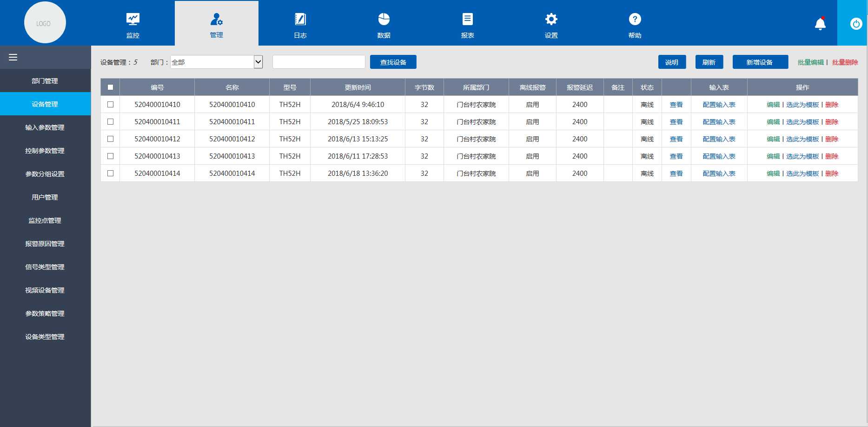
Task: Click 配置输入表 for device 520400010413
Action: pyautogui.click(x=719, y=156)
